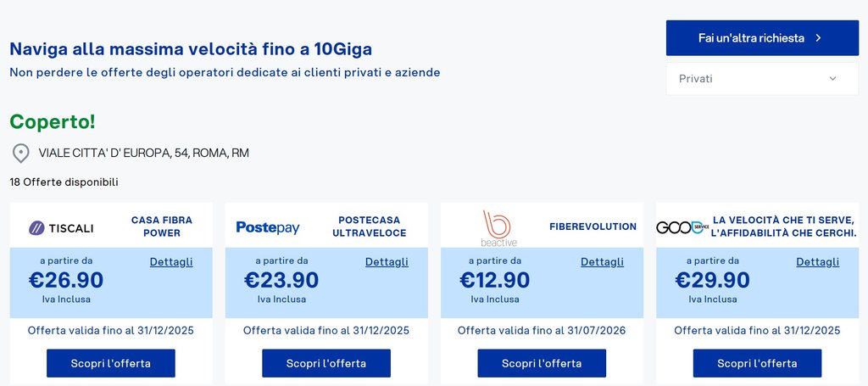Viewport: 868px width, 386px height.
Task: Open Dettagli for Tiscali Casa Fibra Power
Action: (x=171, y=261)
